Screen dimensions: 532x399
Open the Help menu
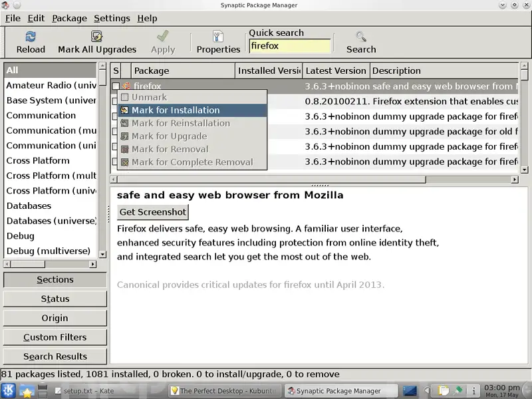(147, 19)
